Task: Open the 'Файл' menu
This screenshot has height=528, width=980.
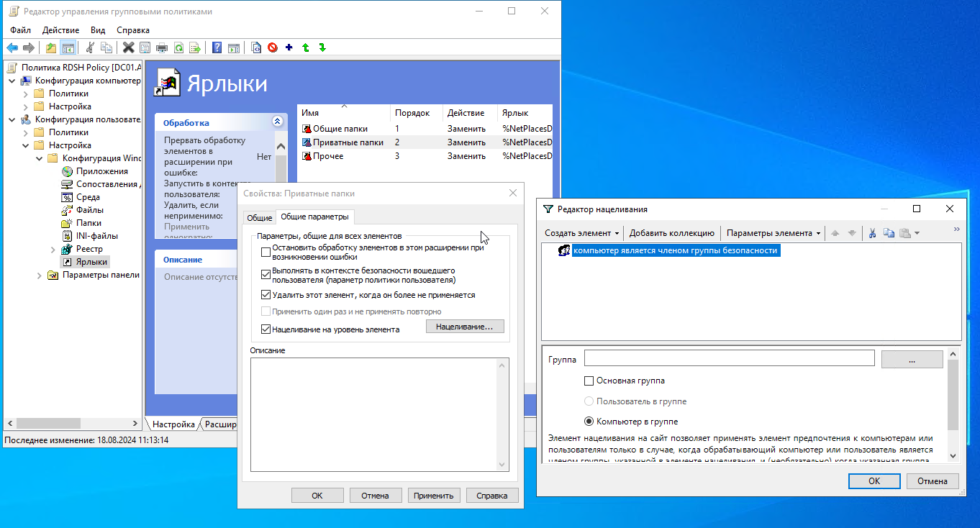Action: click(20, 30)
